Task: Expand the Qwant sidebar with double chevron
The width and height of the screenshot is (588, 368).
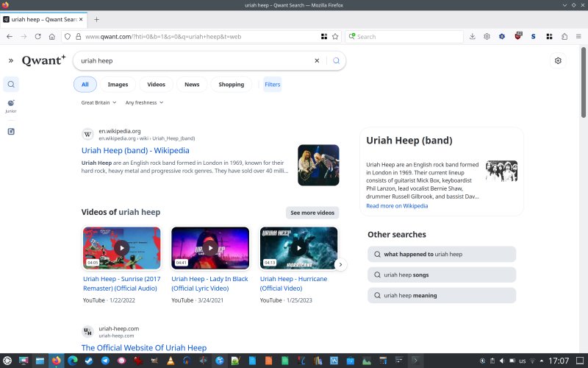Action: point(11,60)
